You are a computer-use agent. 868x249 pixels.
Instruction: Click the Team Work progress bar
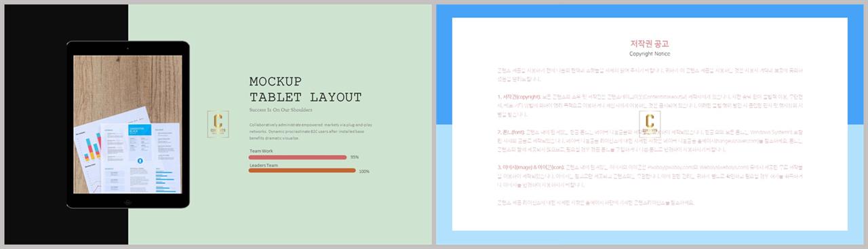[x=298, y=157]
